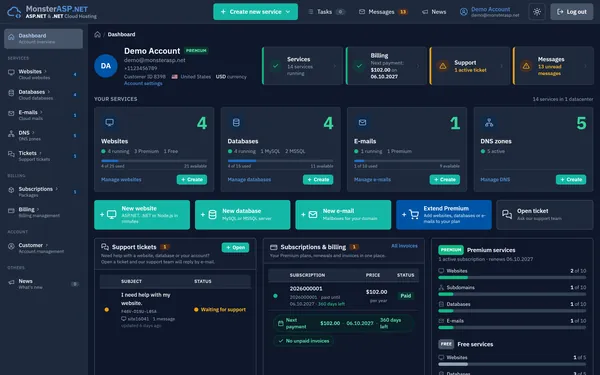Click Create in the E-mails card
Image resolution: width=600 pixels, height=375 pixels.
[445, 179]
